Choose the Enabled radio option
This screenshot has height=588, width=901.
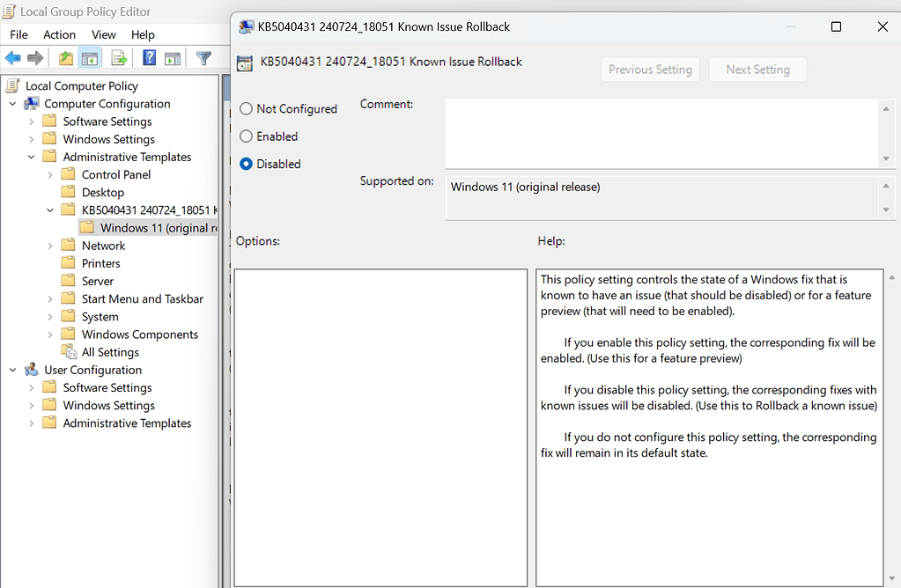click(247, 136)
